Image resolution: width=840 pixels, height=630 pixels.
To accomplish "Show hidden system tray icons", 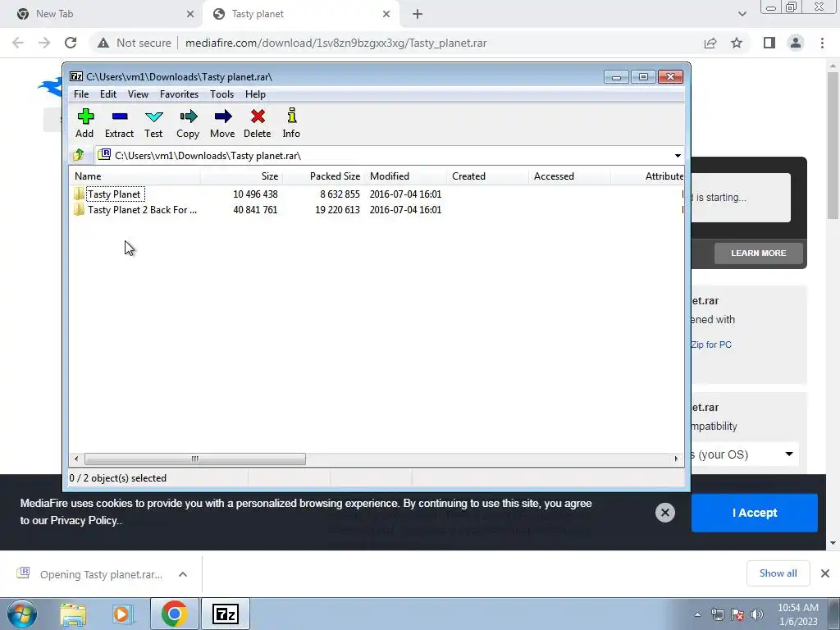I will (x=697, y=614).
